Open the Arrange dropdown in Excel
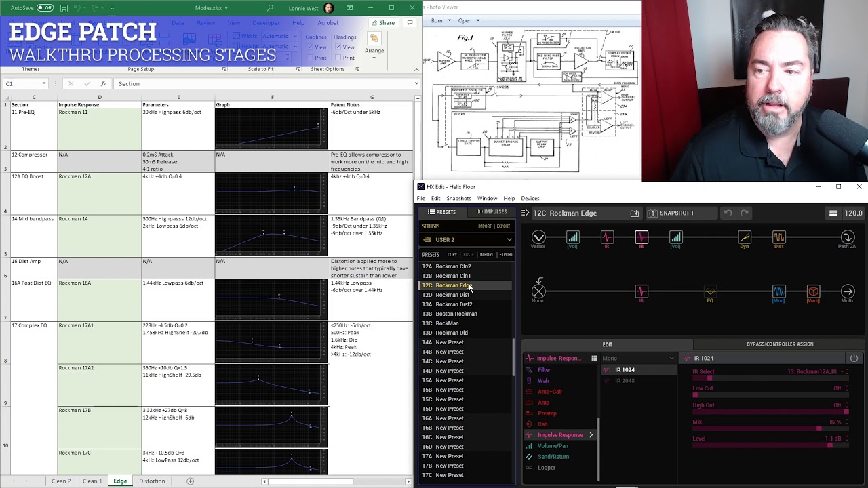 [374, 43]
